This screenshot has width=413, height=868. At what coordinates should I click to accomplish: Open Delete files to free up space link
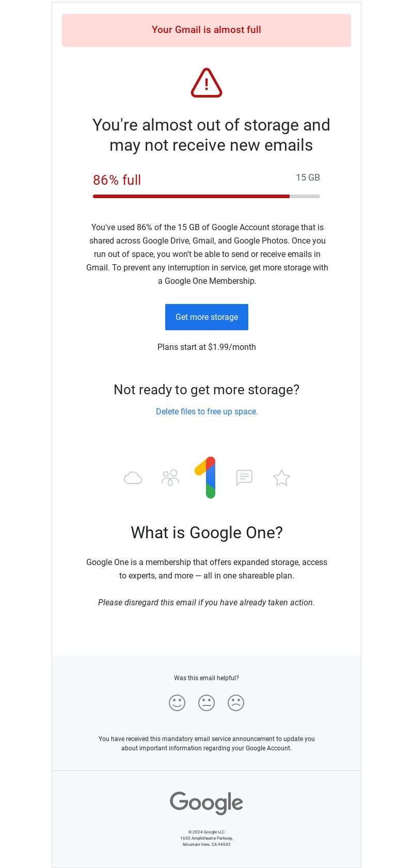click(206, 411)
